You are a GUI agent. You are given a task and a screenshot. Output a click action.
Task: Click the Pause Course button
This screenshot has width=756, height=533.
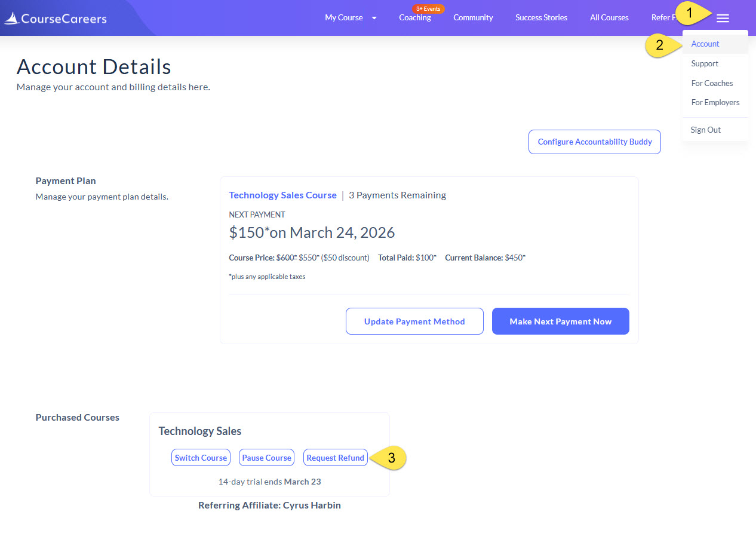[266, 458]
